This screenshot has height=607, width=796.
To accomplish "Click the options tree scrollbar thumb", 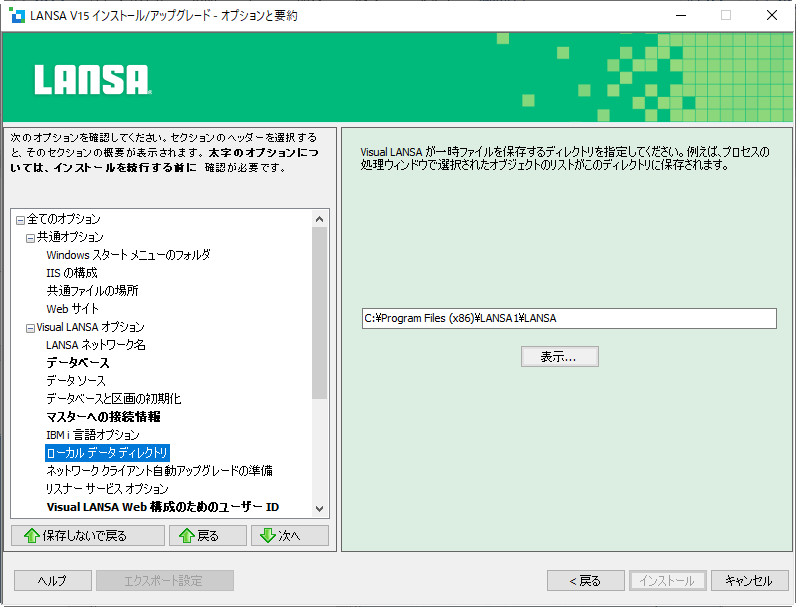I will (x=319, y=313).
